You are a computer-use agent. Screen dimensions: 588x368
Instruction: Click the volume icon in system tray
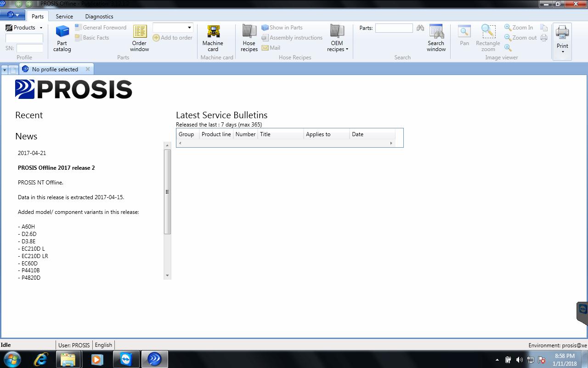click(519, 360)
